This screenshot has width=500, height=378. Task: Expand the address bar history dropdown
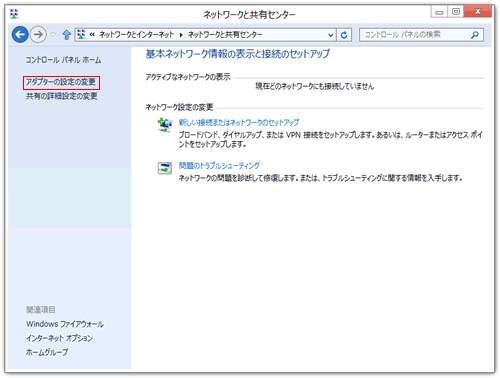[x=330, y=35]
